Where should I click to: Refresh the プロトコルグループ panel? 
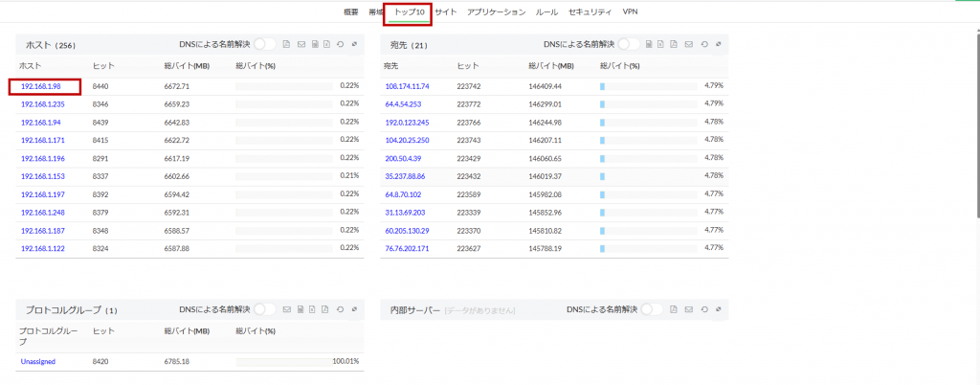[341, 309]
